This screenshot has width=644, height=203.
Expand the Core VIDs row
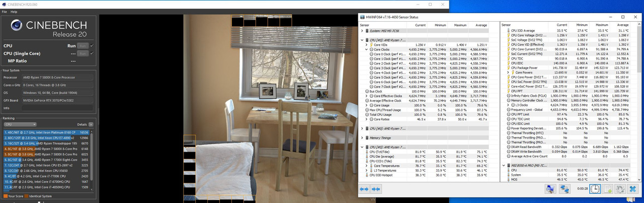pos(366,44)
